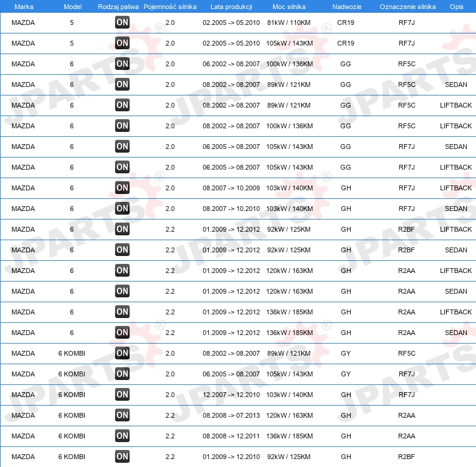Click the Pojemność silnika column header
476x467 pixels.
[x=170, y=7]
